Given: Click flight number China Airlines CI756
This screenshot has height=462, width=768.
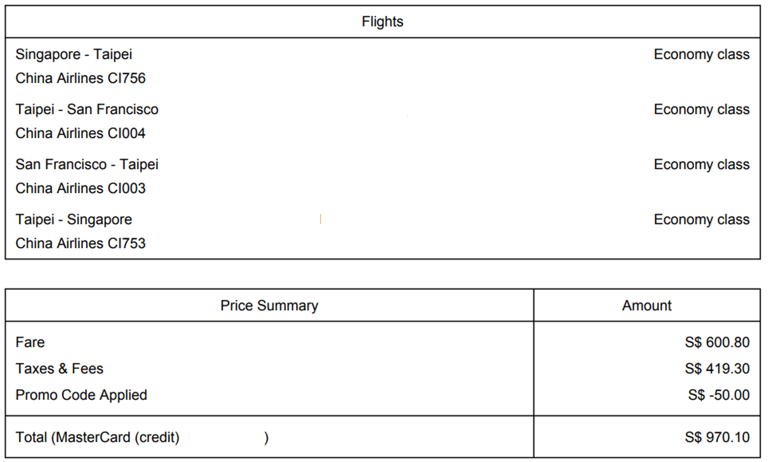Looking at the screenshot, I should (81, 77).
